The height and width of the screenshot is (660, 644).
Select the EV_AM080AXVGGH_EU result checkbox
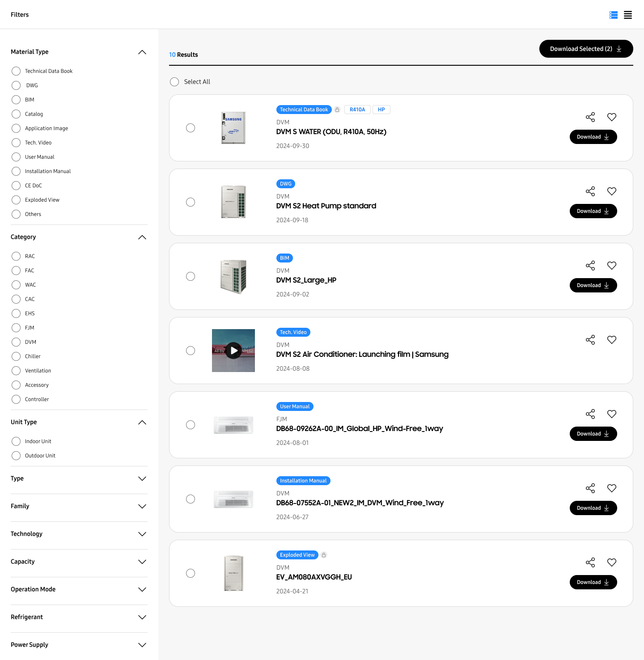191,573
